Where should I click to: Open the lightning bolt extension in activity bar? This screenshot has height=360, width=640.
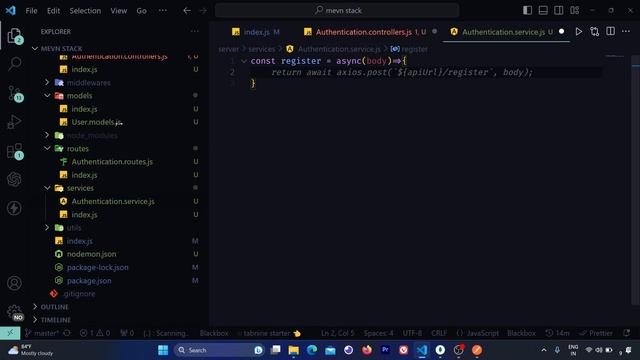pos(14,208)
